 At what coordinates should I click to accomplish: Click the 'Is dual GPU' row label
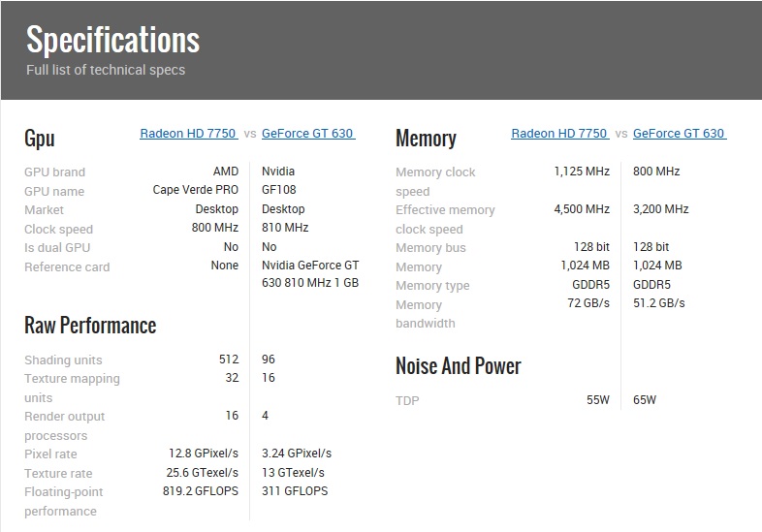tap(59, 248)
